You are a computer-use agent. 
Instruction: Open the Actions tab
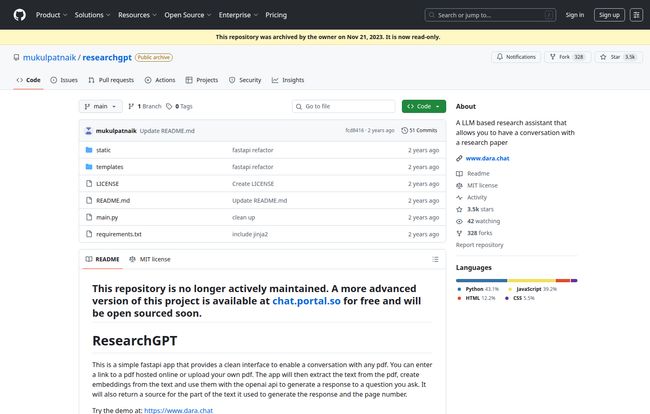[160, 80]
